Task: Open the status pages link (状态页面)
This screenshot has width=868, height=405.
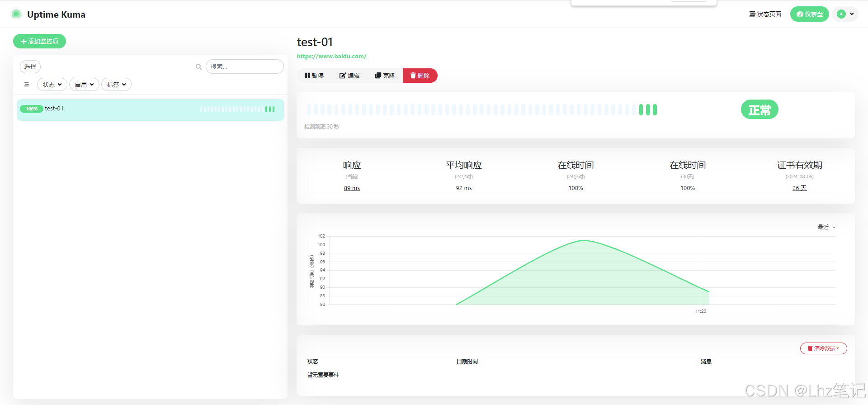Action: (x=765, y=14)
